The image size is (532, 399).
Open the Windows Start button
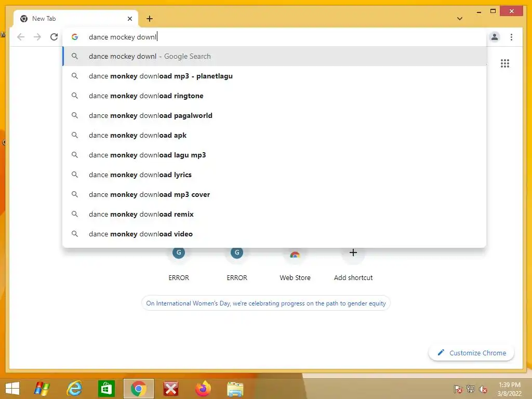pos(12,389)
